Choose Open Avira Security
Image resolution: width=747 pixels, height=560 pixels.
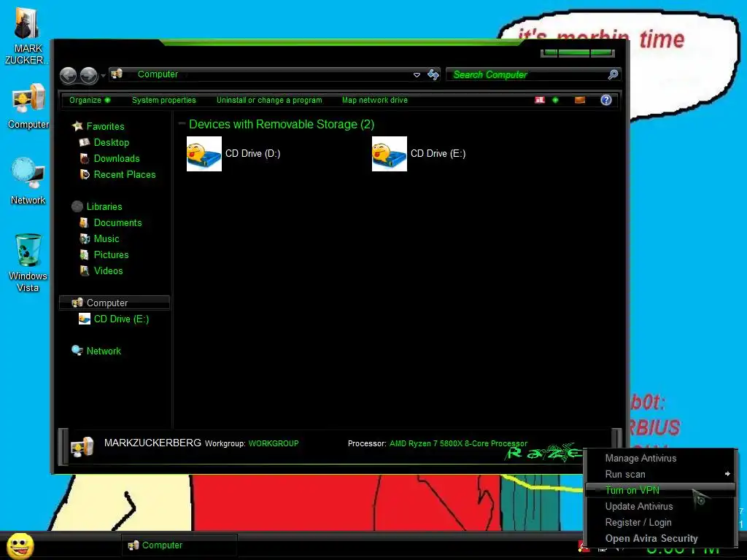click(x=660, y=539)
